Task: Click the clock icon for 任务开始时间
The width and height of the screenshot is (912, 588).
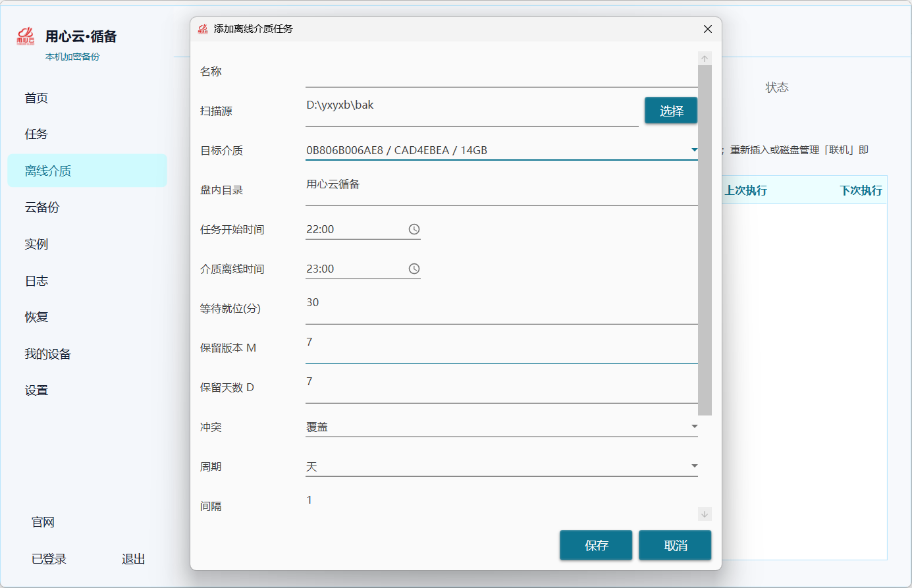Action: (x=414, y=229)
